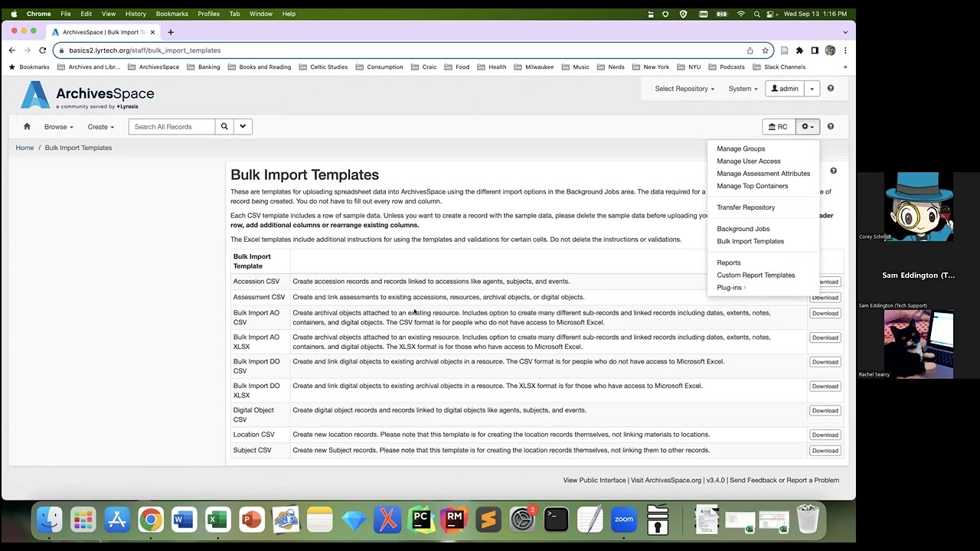Open Finder from the Dock
Screen dimensions: 980x551
coord(50,520)
